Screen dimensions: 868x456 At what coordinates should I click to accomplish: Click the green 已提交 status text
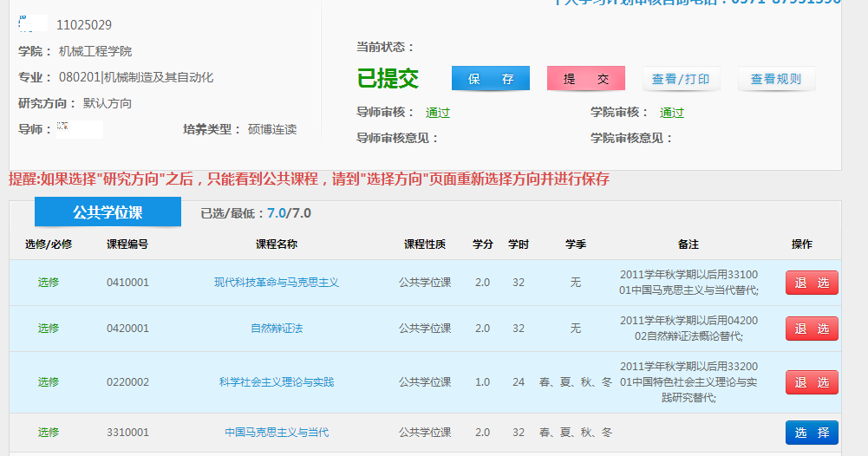pos(388,79)
